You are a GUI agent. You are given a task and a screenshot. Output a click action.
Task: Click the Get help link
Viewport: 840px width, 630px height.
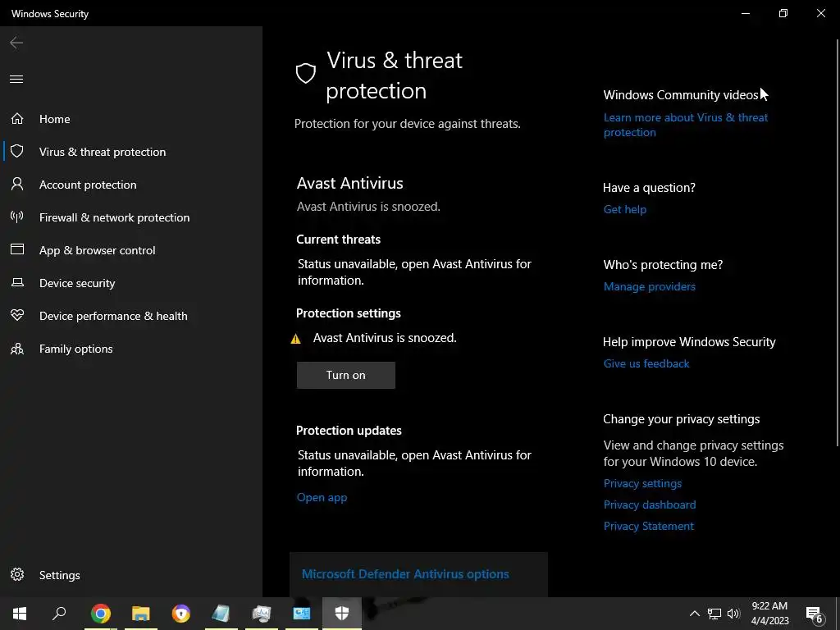(x=624, y=209)
